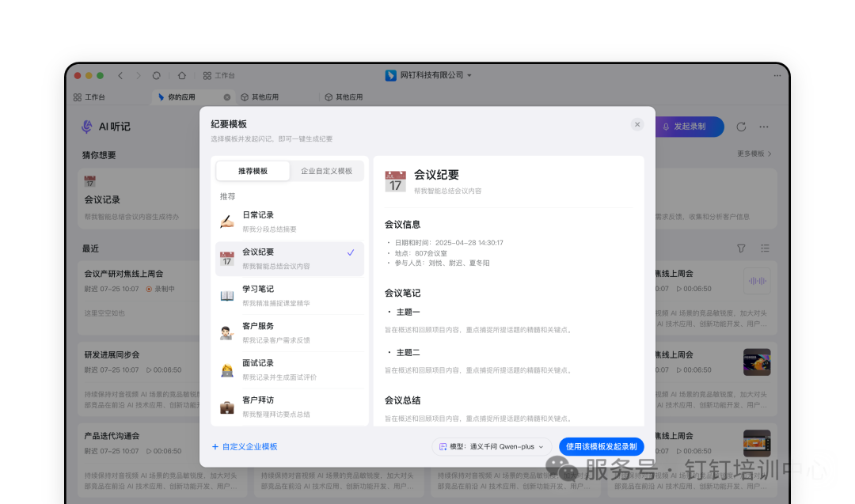Screen dimensions: 855x504
Task: Click the 日常记录 writing hand icon
Action: [227, 222]
